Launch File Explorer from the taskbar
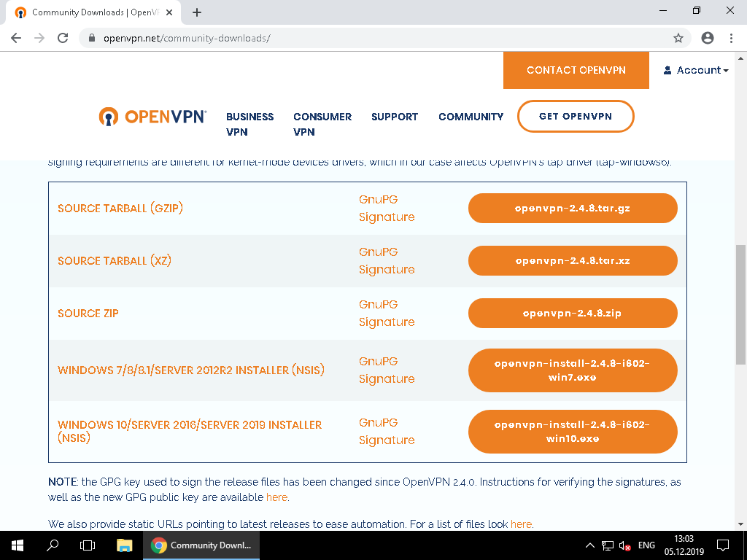747x560 pixels. 124,545
